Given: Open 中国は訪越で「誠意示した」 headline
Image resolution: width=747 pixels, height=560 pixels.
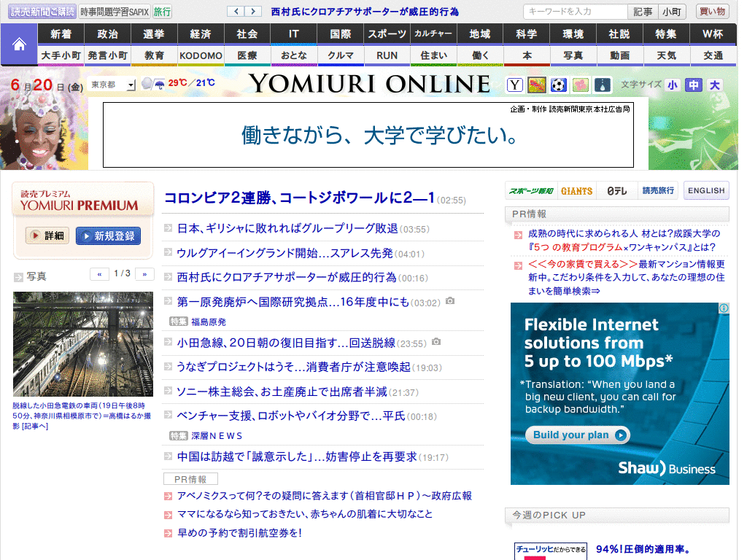Looking at the screenshot, I should [297, 456].
